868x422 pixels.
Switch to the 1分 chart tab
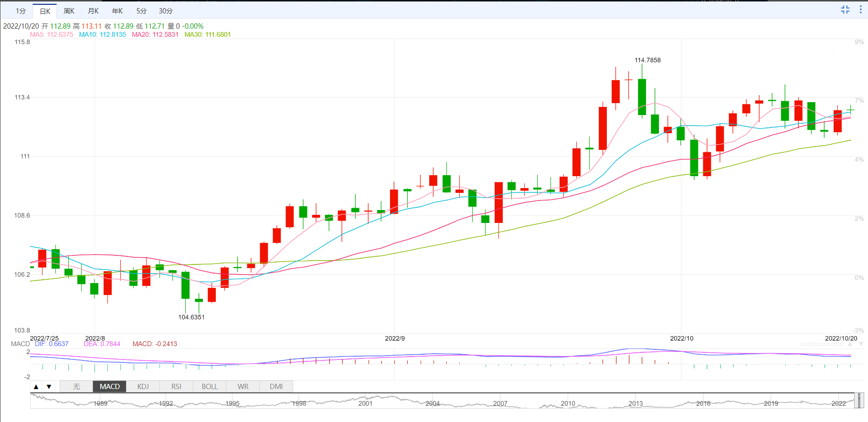pos(21,11)
